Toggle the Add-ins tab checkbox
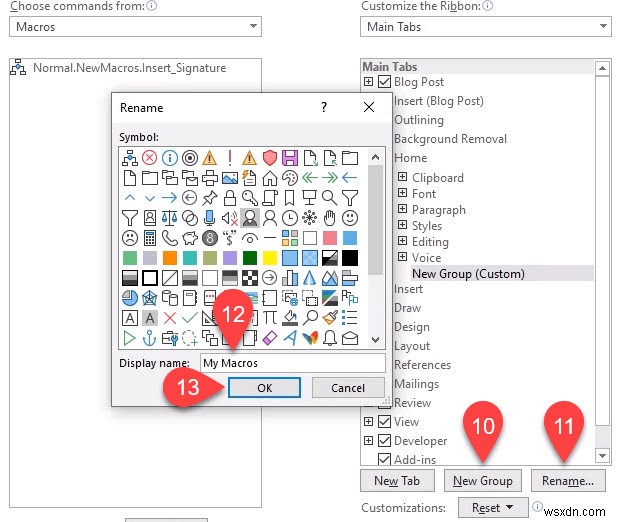 [384, 459]
